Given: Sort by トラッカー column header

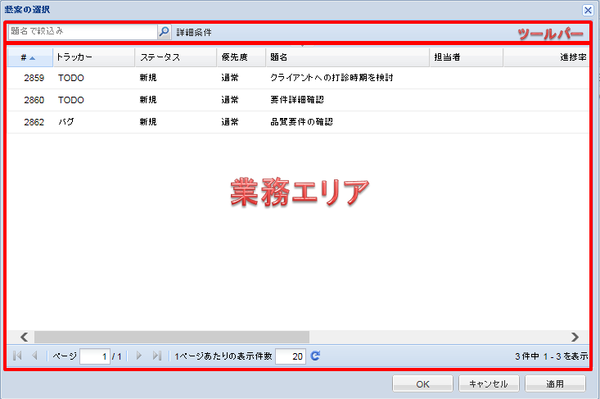Looking at the screenshot, I should click(x=94, y=57).
